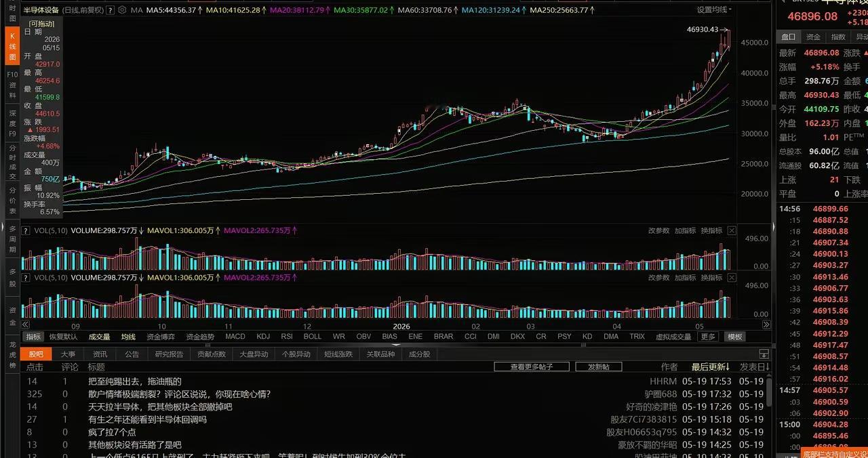Switch to the 研究报告 tab
868x458 pixels.
[x=169, y=354]
